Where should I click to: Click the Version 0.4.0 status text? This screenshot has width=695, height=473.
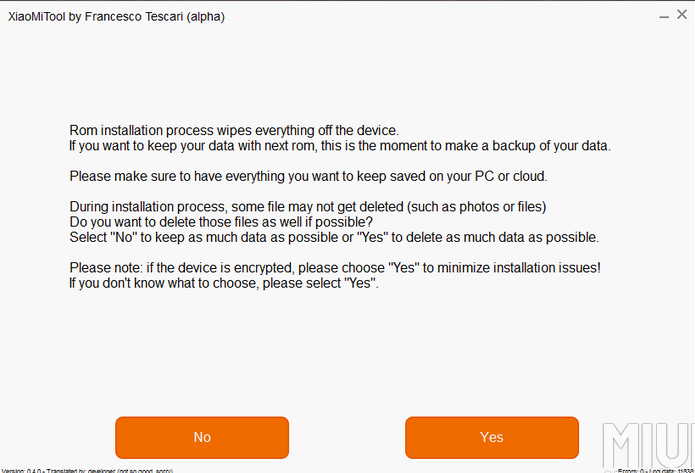pos(20,469)
